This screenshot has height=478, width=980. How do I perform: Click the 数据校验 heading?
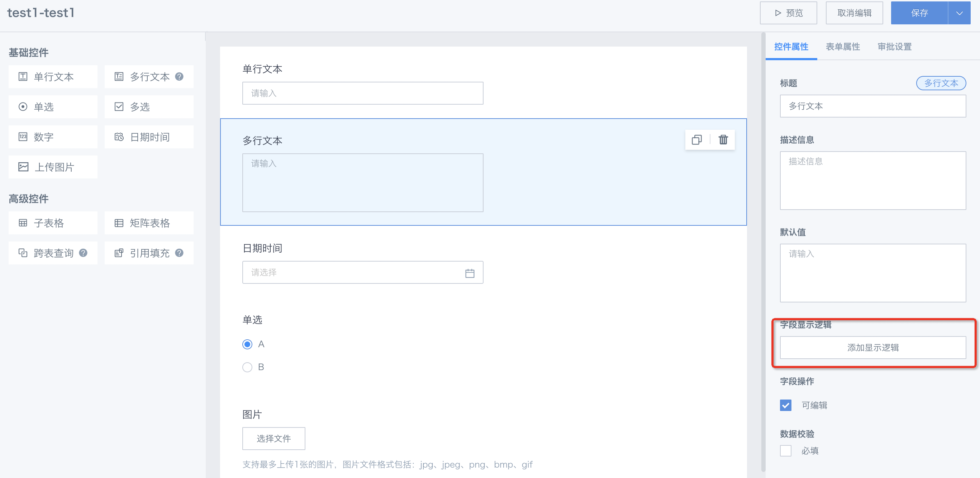pyautogui.click(x=796, y=434)
